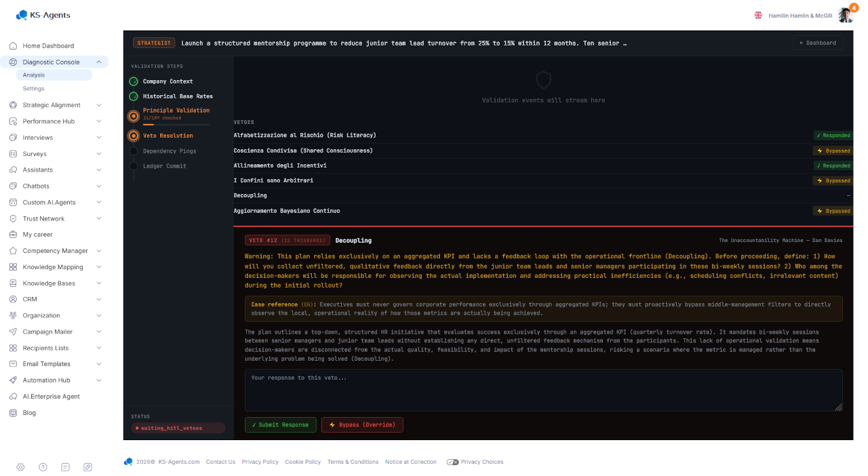Click the My career briefcase icon
The width and height of the screenshot is (868, 476).
click(13, 235)
